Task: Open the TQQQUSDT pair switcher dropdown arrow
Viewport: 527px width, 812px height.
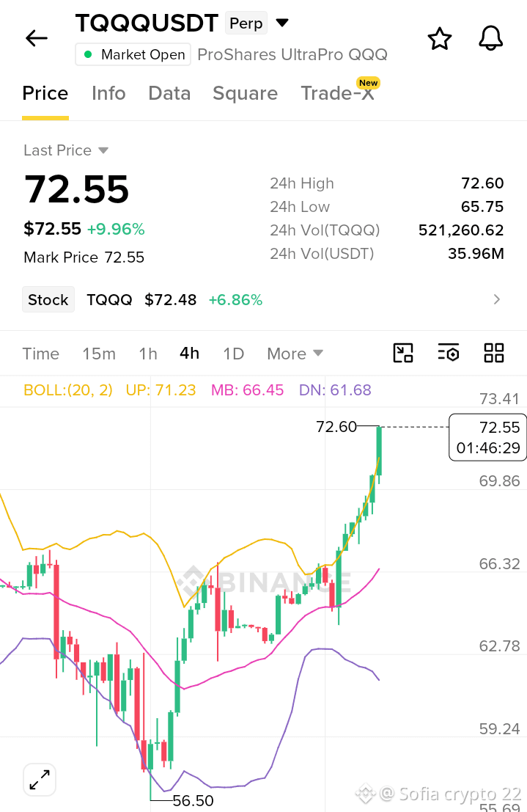Action: click(x=282, y=23)
